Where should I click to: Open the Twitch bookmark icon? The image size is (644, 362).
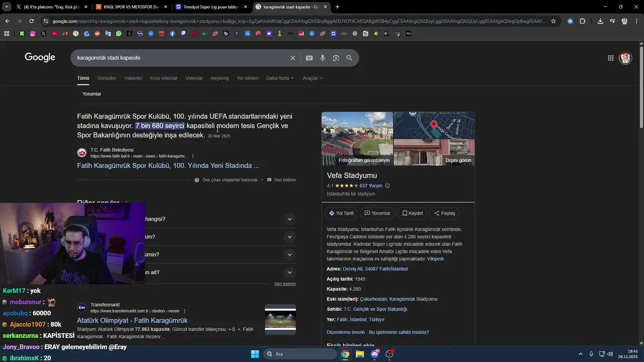pyautogui.click(x=183, y=34)
